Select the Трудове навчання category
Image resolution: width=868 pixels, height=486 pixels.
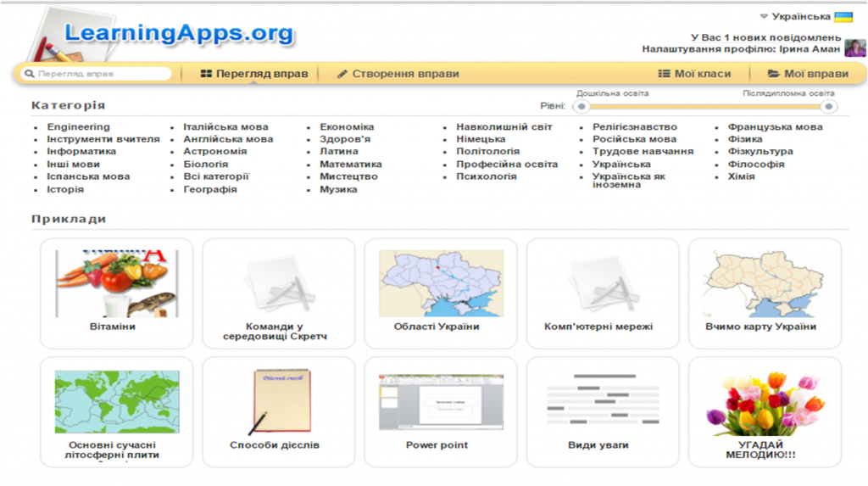[x=643, y=151]
